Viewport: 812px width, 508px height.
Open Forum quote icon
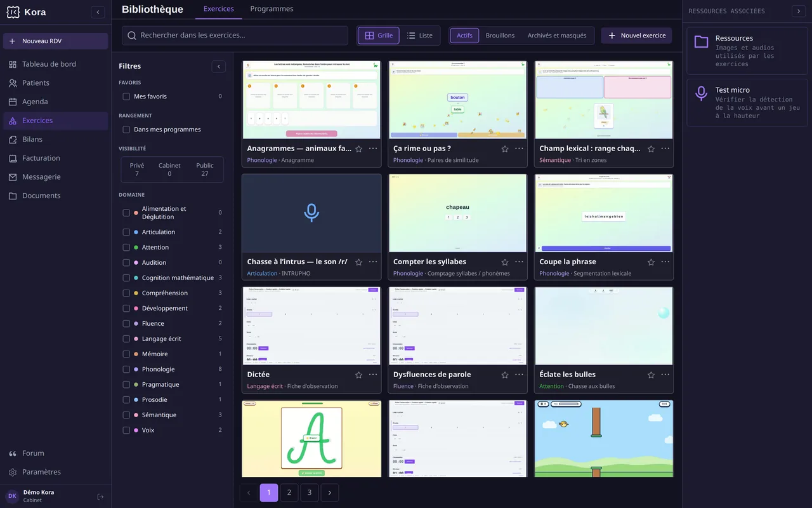pyautogui.click(x=13, y=453)
